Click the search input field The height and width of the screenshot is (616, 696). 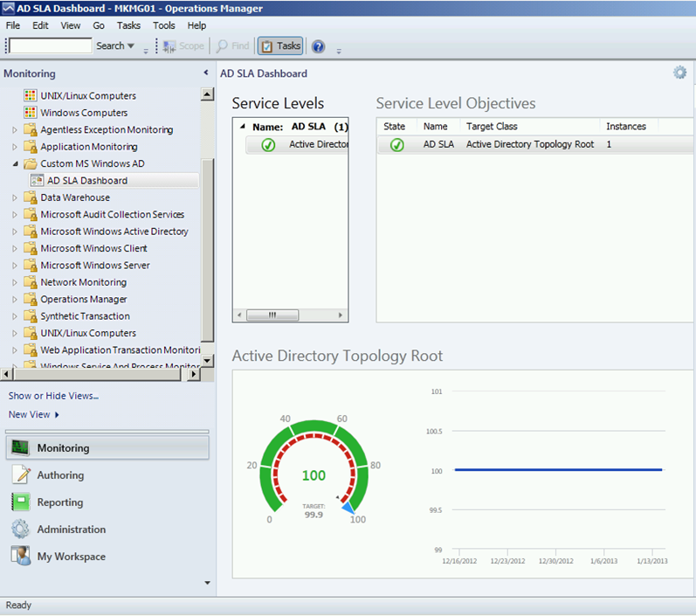(50, 45)
